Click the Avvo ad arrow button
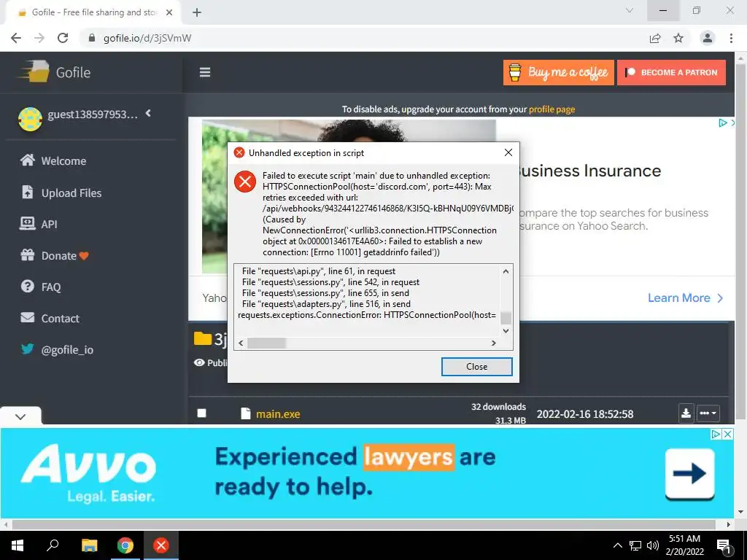Image resolution: width=747 pixels, height=560 pixels. pos(689,473)
